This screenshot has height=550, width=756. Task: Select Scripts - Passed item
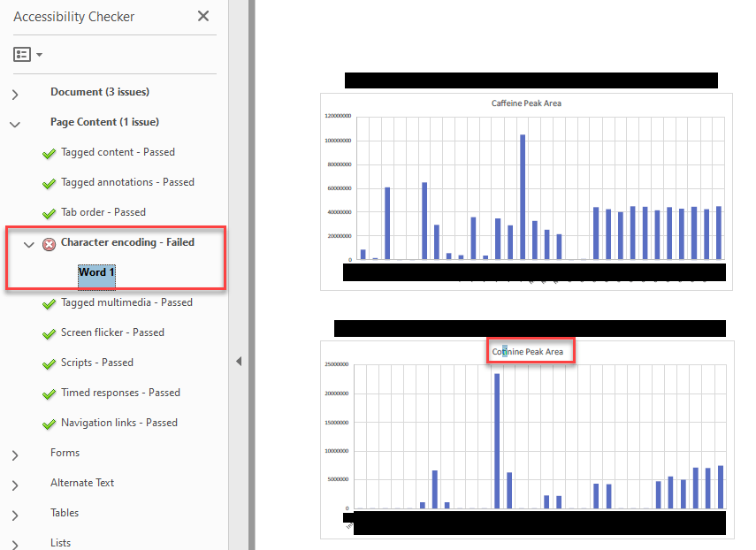point(97,363)
